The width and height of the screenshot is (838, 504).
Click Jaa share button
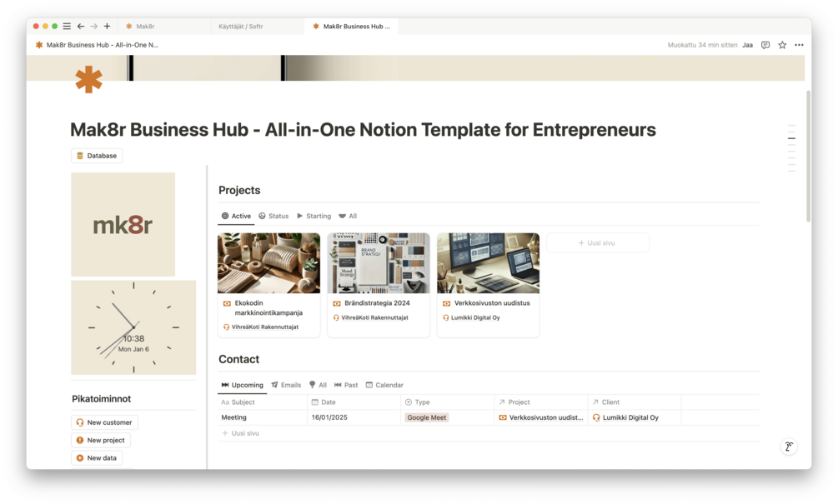(x=747, y=45)
